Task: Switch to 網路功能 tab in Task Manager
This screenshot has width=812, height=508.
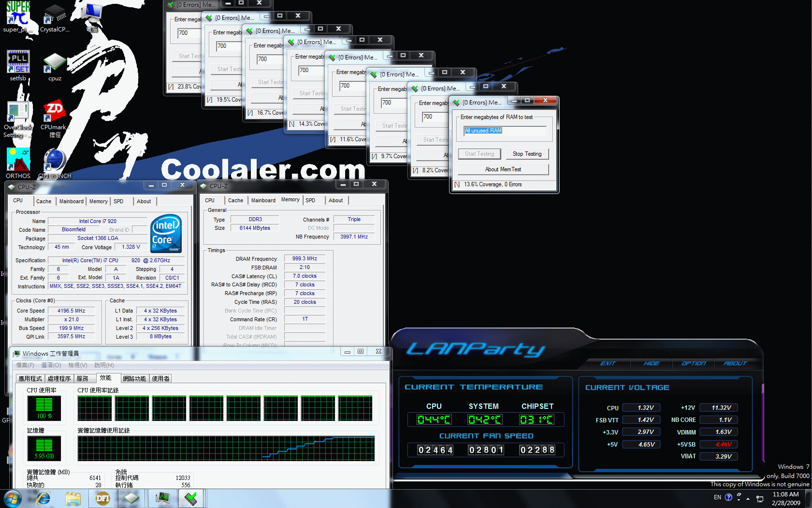Action: (134, 379)
